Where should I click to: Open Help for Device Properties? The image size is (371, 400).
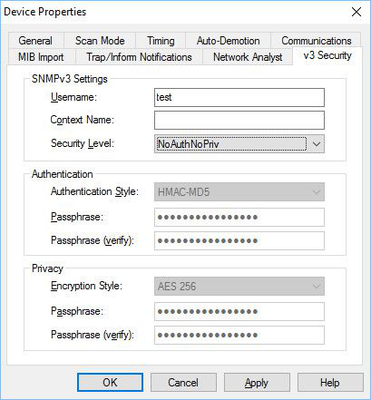pyautogui.click(x=330, y=382)
